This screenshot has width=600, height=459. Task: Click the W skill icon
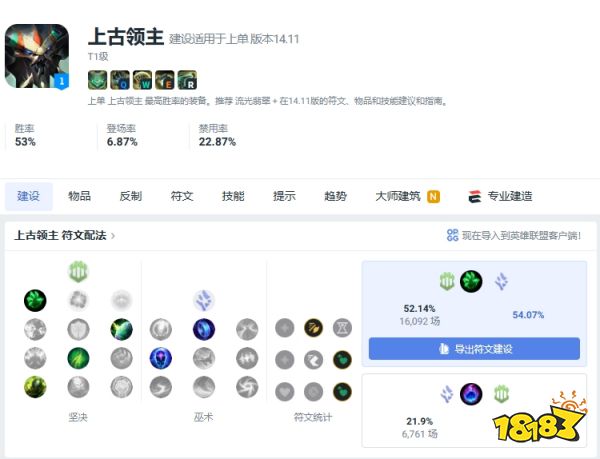click(x=142, y=80)
